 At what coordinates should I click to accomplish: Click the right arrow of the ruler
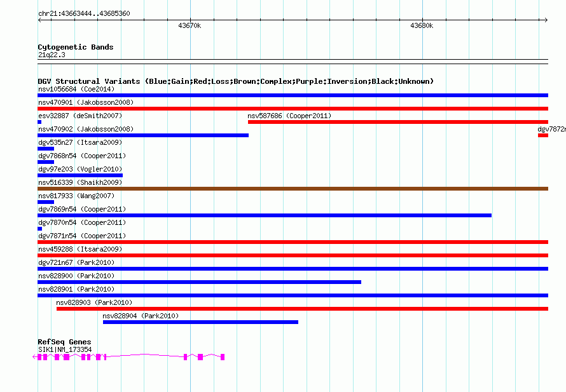click(546, 20)
